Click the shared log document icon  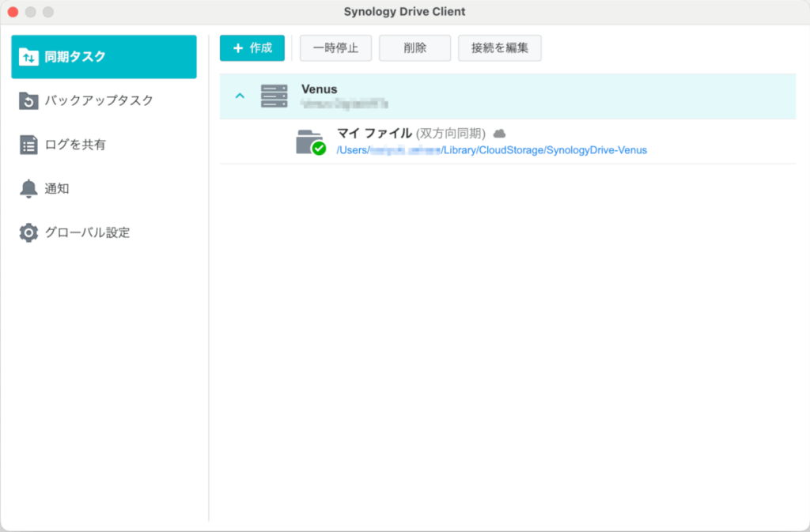[28, 145]
